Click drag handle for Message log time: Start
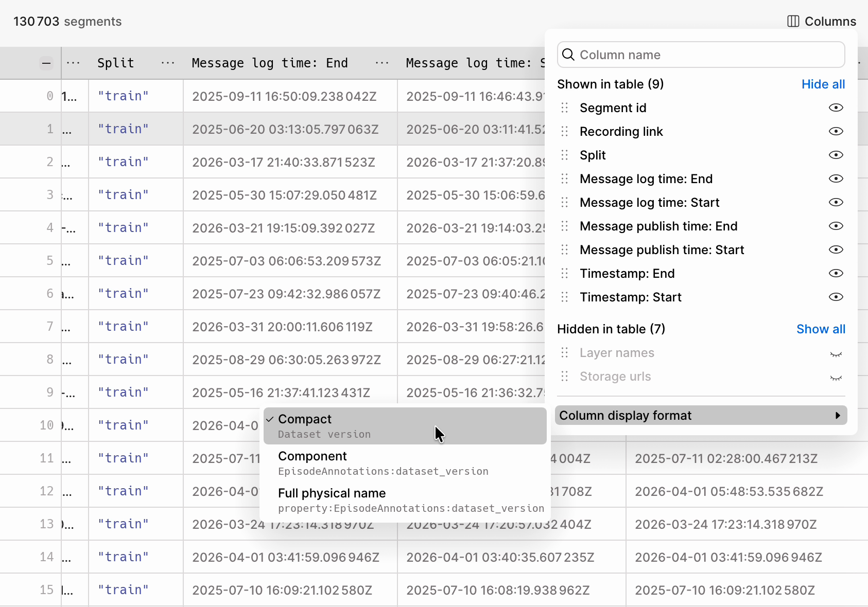Viewport: 868px width, 607px height. 565,202
